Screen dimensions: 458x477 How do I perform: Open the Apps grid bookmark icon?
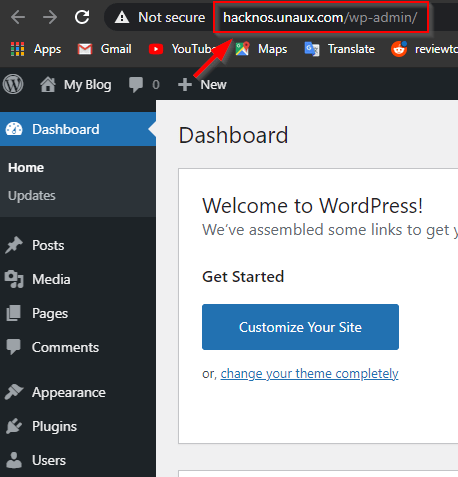(x=17, y=49)
